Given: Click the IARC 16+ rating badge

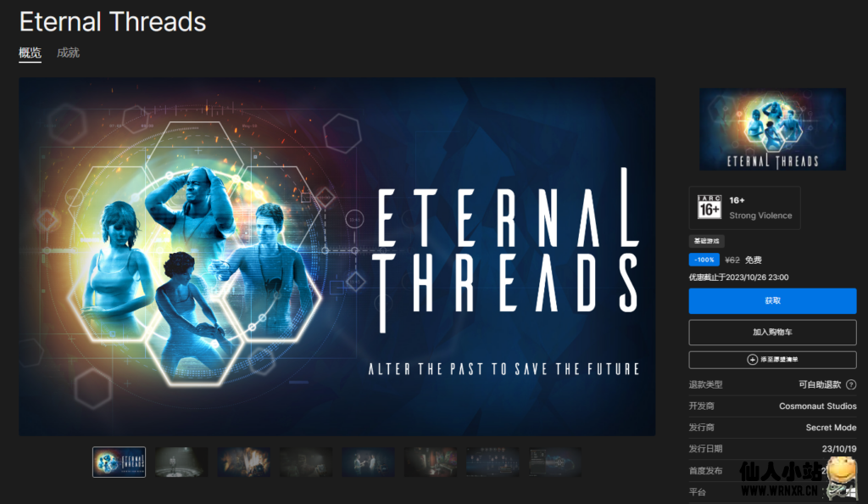Looking at the screenshot, I should (x=709, y=207).
